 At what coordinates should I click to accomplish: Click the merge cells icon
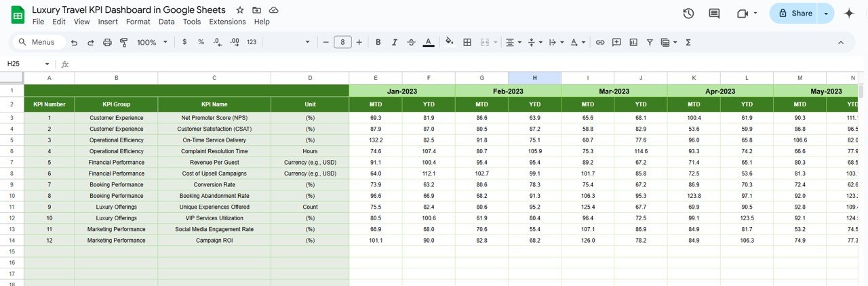(485, 42)
